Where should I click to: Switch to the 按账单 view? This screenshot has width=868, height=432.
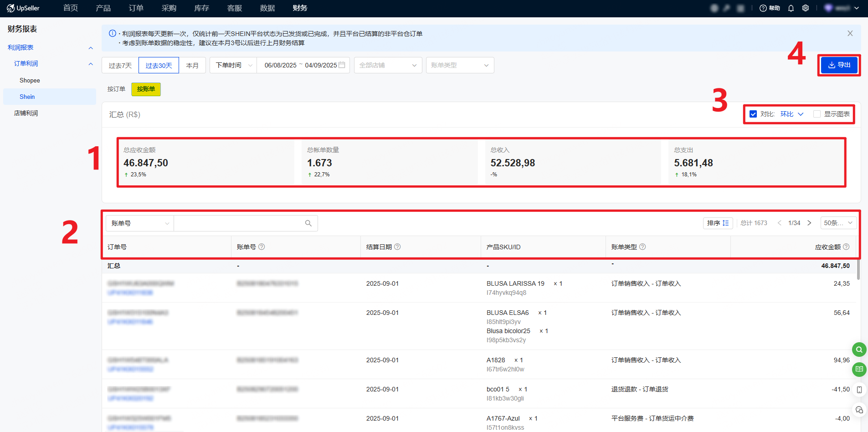146,89
